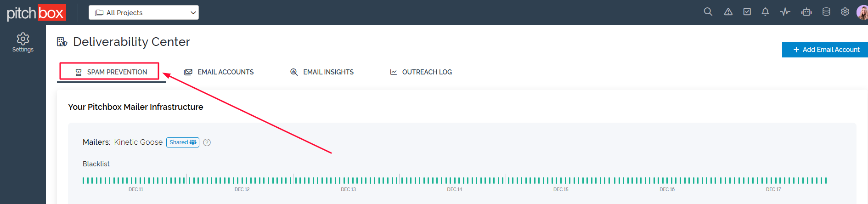Click the Pitchbox logo
Image resolution: width=868 pixels, height=204 pixels.
click(x=36, y=13)
